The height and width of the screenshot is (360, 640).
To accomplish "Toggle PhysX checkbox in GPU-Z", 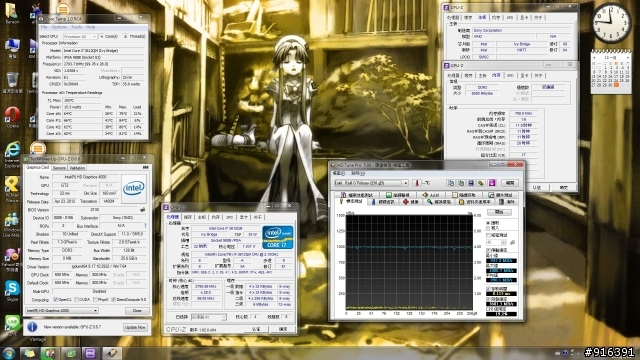I will coord(95,300).
